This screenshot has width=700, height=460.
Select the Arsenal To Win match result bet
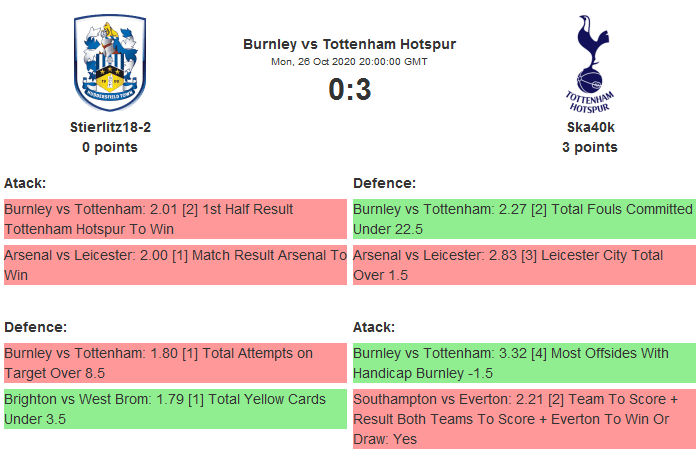coord(174,265)
